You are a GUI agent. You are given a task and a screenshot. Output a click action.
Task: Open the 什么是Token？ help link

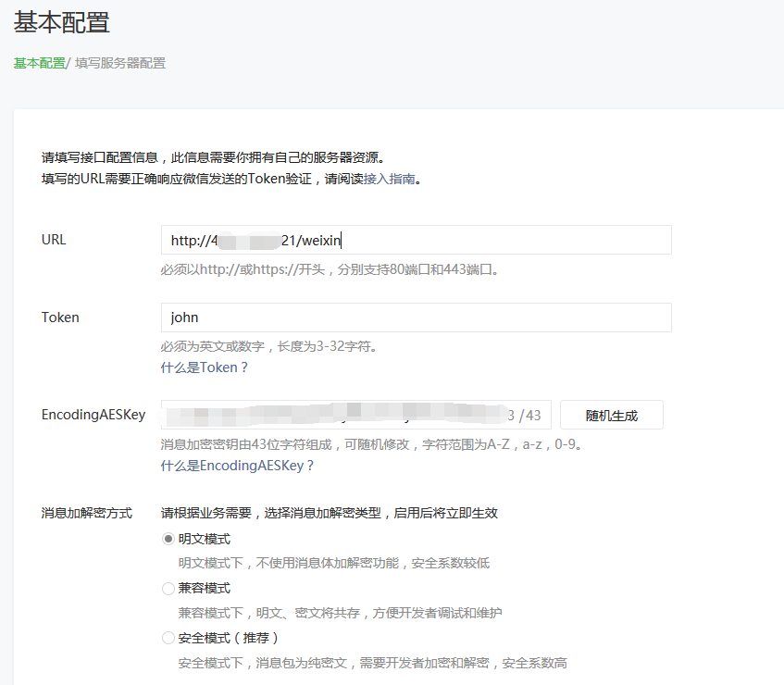click(x=205, y=367)
